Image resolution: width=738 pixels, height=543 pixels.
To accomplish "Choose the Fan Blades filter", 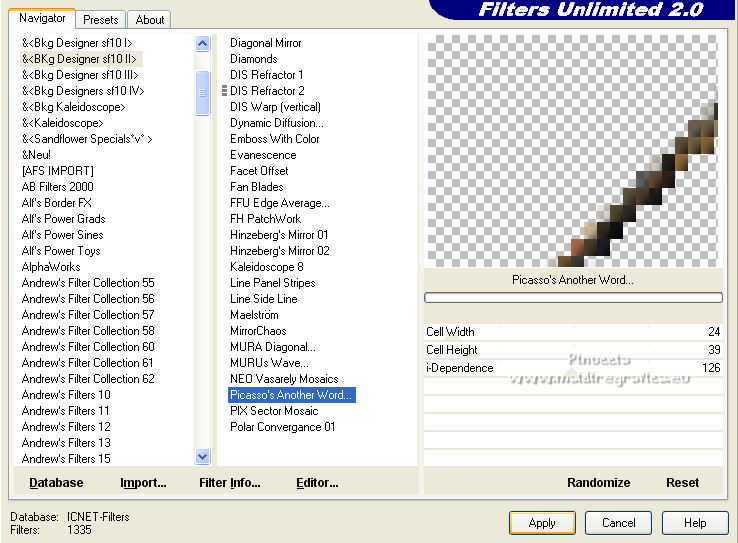I will (x=257, y=187).
